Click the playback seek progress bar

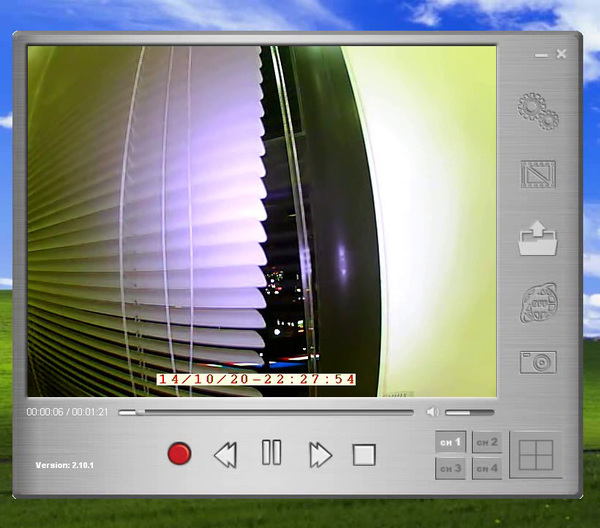(x=265, y=412)
